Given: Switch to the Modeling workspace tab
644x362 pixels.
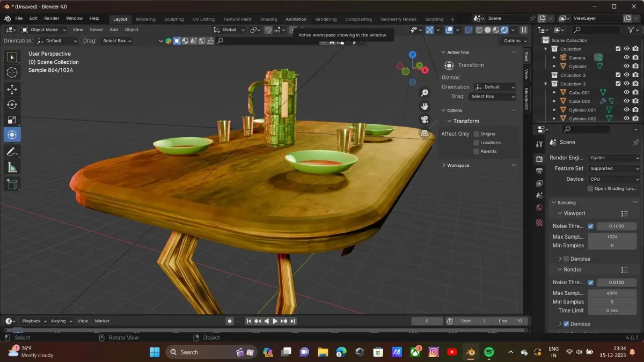Looking at the screenshot, I should [x=145, y=19].
